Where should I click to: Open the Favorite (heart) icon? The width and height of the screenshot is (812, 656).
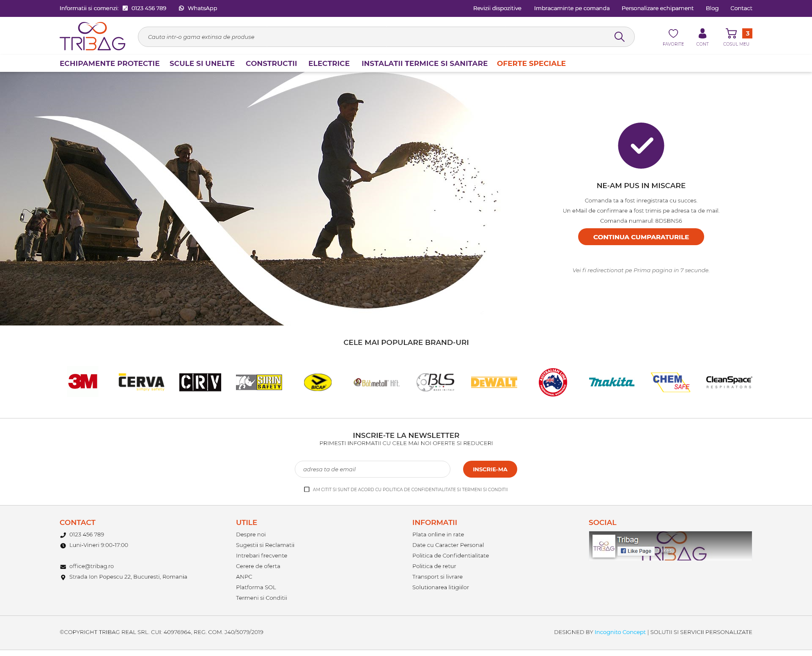click(x=673, y=33)
